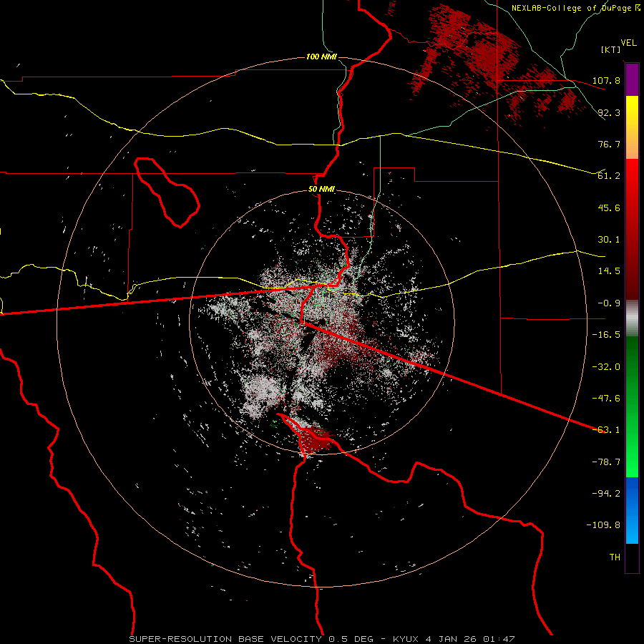Pick the gray near-zero segment of the color bar
The image size is (644, 644).
coord(632,318)
